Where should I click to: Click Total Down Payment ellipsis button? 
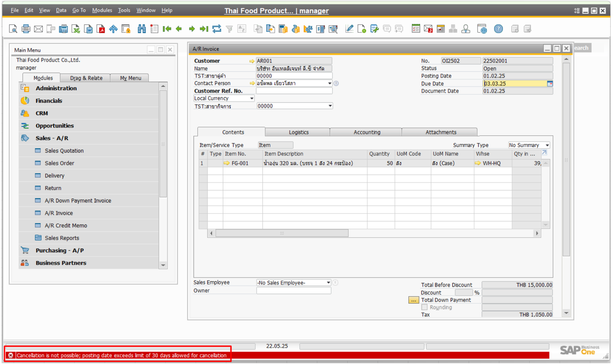click(x=413, y=300)
